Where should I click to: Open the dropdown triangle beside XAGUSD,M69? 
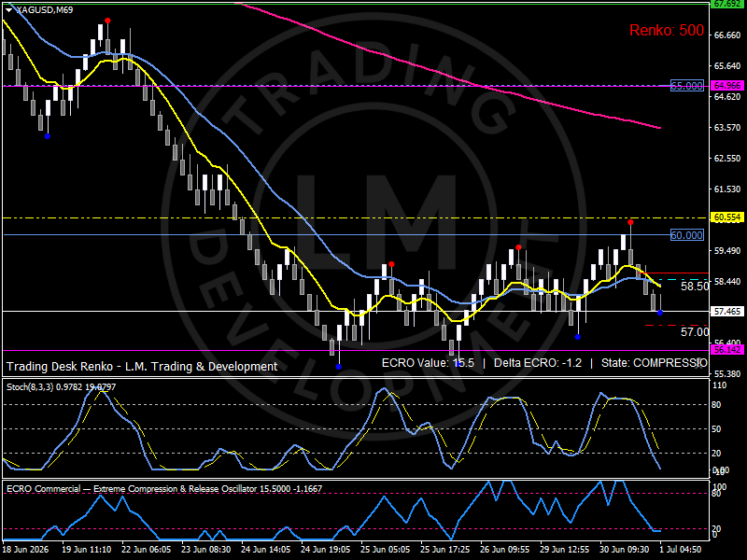9,10
